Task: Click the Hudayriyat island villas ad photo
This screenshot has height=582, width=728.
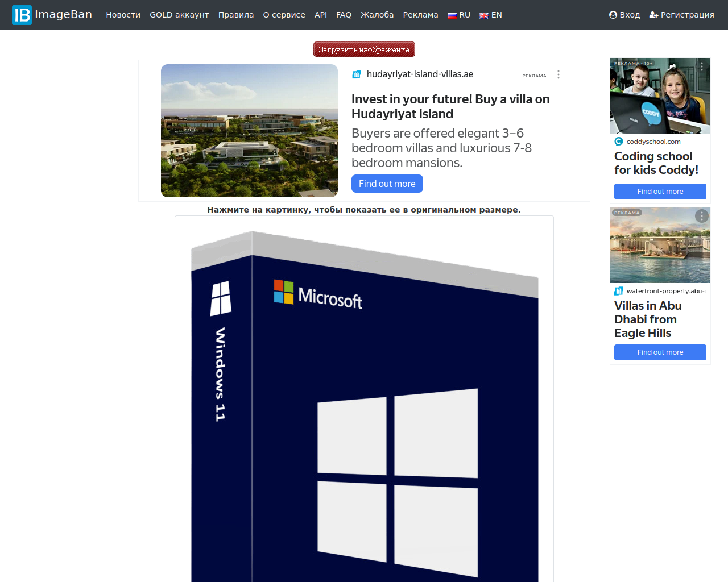Action: [x=249, y=131]
